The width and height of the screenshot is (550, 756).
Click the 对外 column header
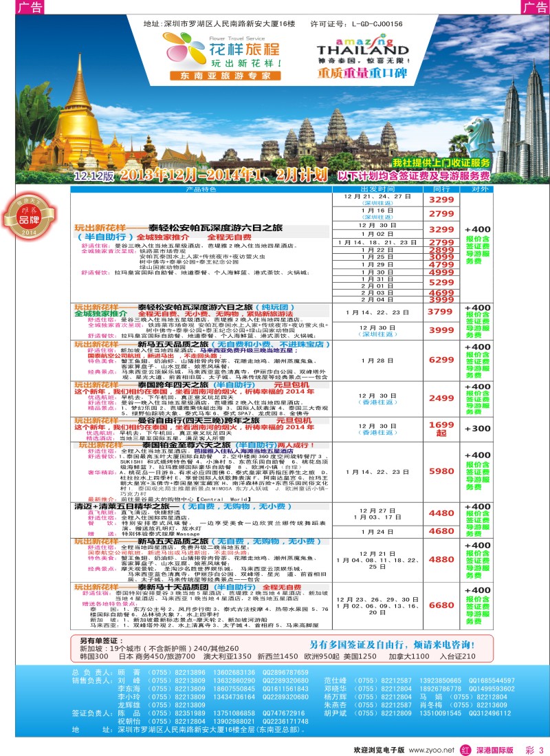[x=480, y=189]
